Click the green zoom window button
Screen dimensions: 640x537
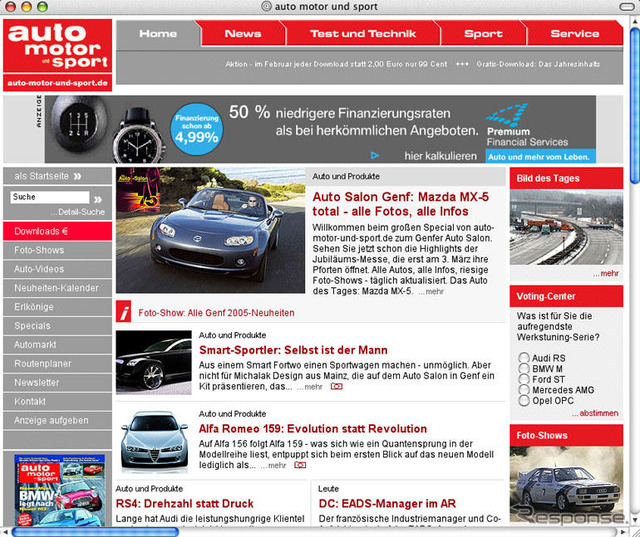42,7
